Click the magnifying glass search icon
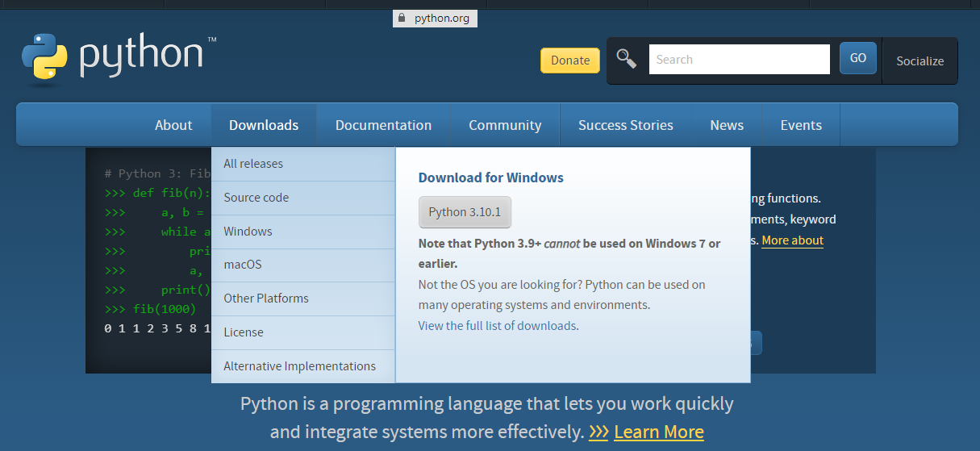 point(627,59)
